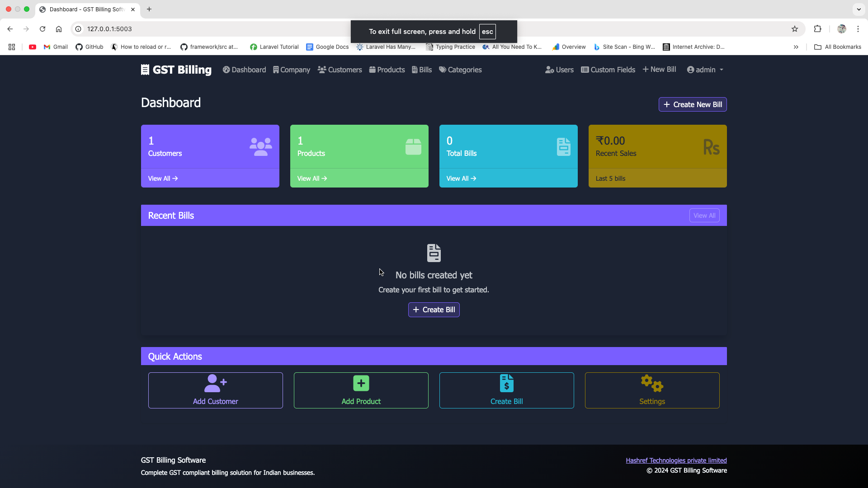
Task: Click the customers group icon on purple card
Action: pos(260,147)
